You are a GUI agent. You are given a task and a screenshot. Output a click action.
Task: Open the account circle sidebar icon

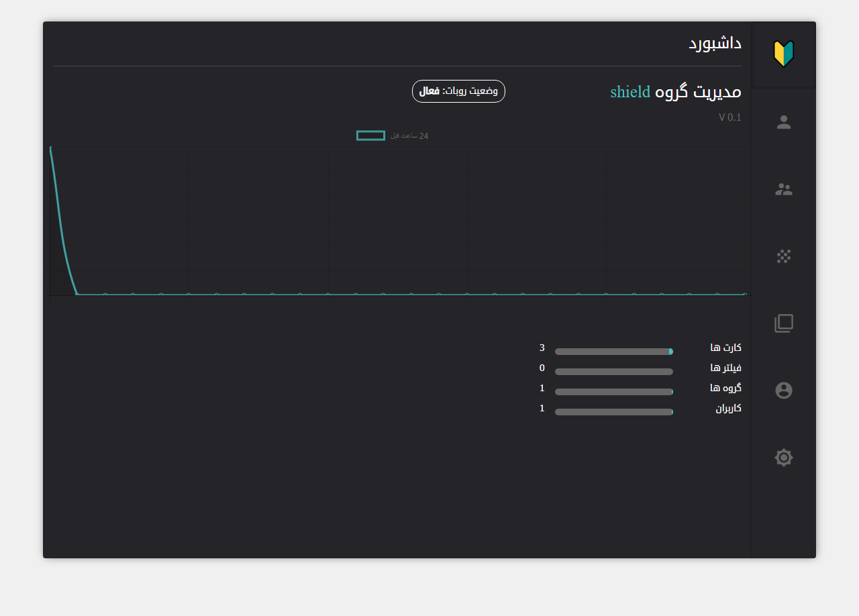click(x=784, y=391)
